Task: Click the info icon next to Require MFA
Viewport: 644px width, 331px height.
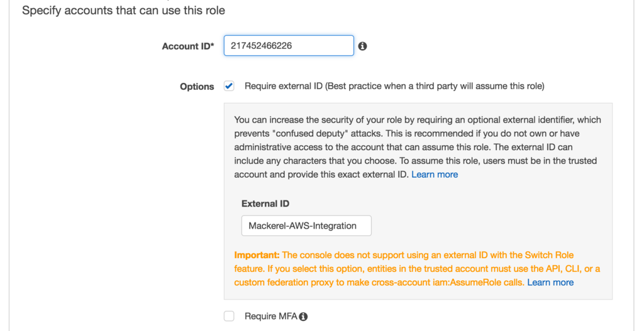Action: pos(303,317)
